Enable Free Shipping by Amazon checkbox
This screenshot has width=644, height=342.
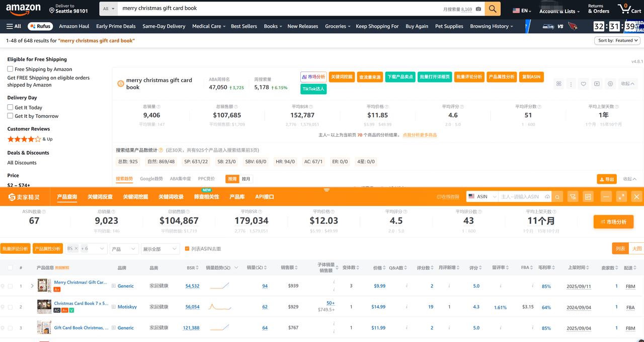tap(10, 69)
